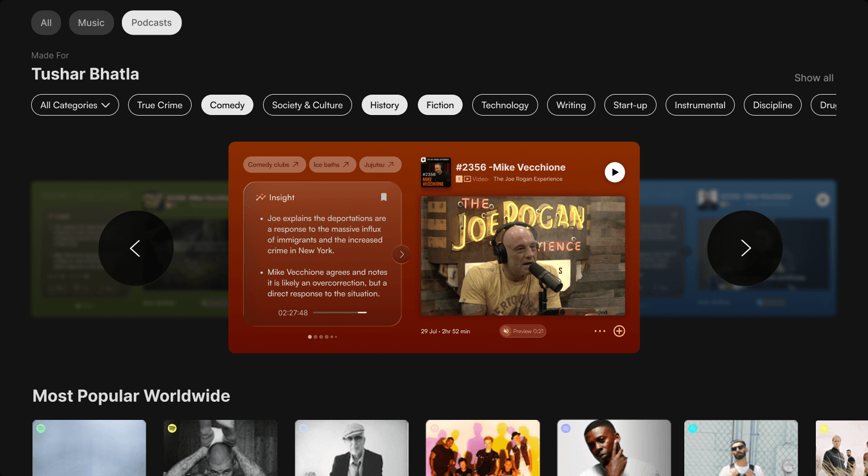
Task: Open the first Most Popular Worldwide thumbnail
Action: click(x=89, y=448)
